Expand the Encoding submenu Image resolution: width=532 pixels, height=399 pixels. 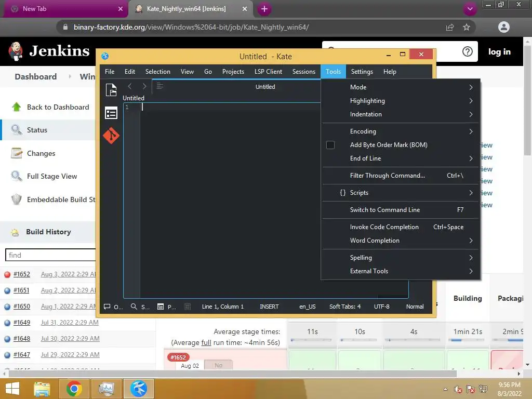point(401,131)
